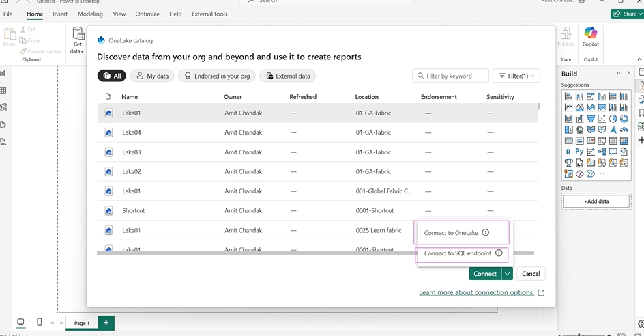Sort by the Location column header
The height and width of the screenshot is (336, 644).
pyautogui.click(x=366, y=97)
